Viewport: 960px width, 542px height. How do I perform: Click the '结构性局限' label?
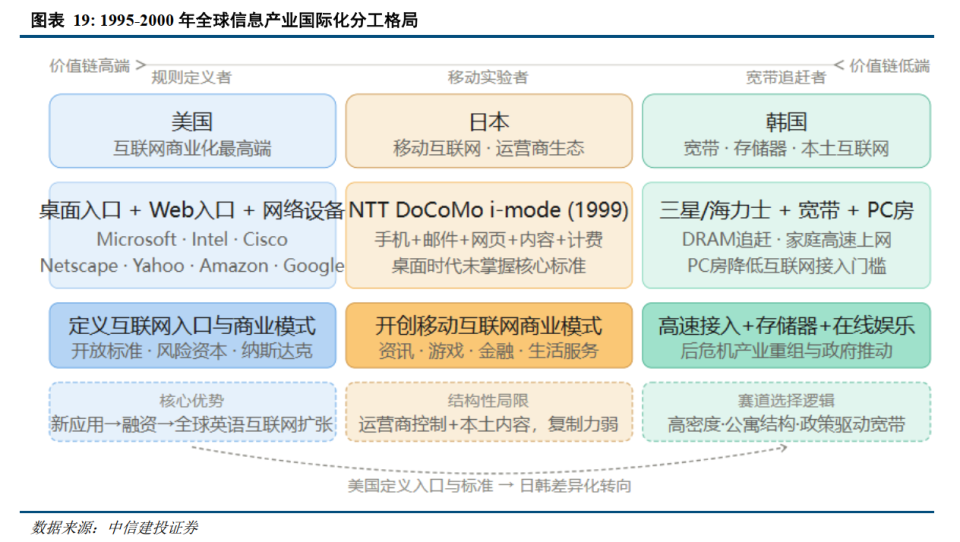click(488, 401)
